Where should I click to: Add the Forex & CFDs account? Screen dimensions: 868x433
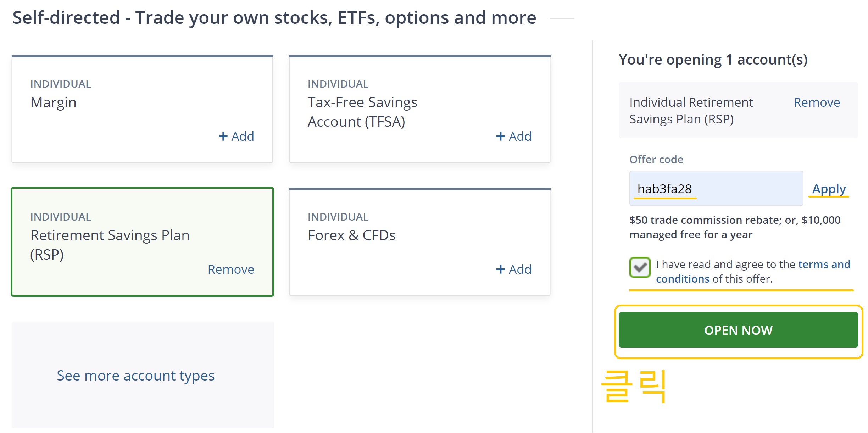pyautogui.click(x=513, y=269)
